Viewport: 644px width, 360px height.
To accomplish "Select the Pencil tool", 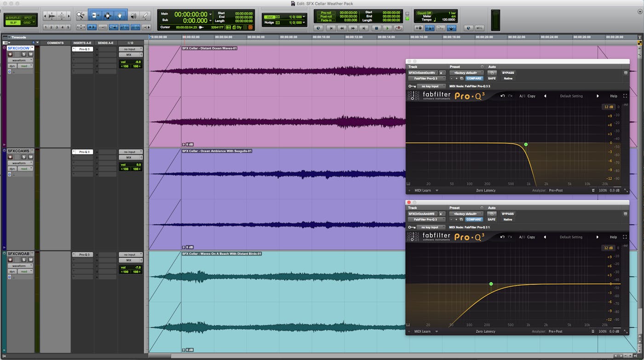I will [x=145, y=15].
